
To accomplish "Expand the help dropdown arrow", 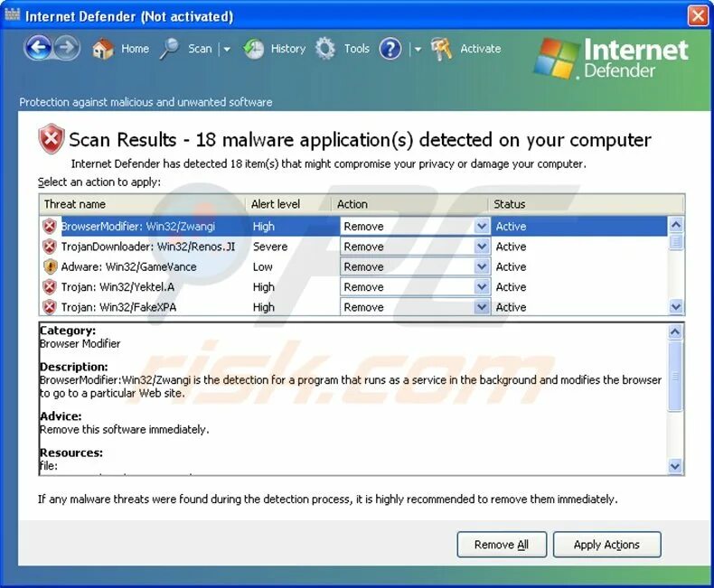I will coord(418,49).
